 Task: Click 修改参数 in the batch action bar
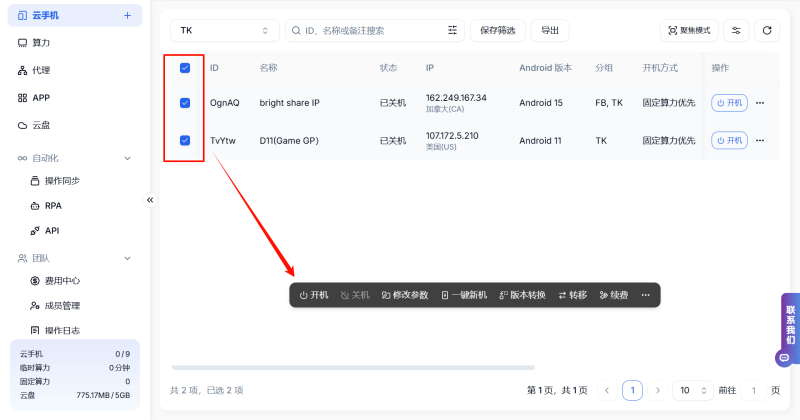tap(405, 295)
